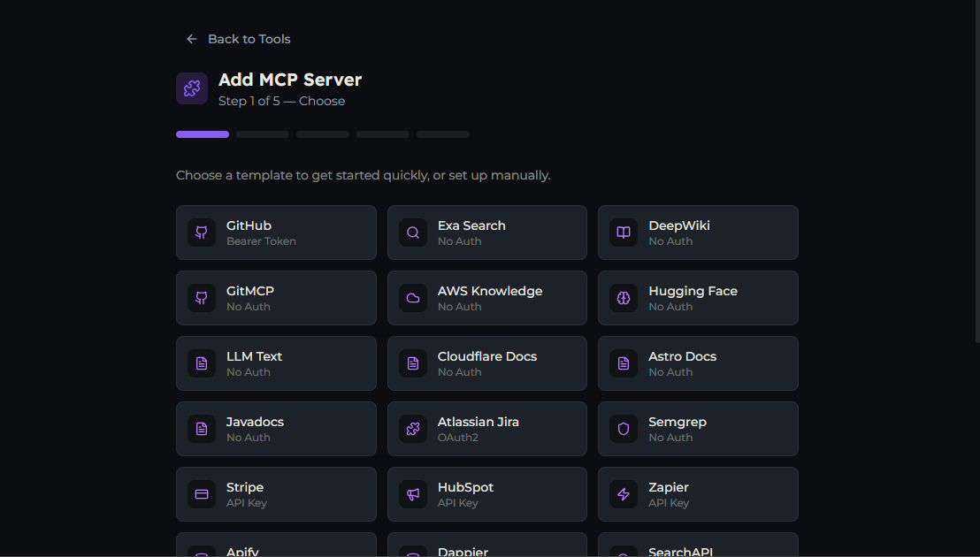Pick the Astro Docs template title
This screenshot has height=557, width=980.
coord(682,356)
